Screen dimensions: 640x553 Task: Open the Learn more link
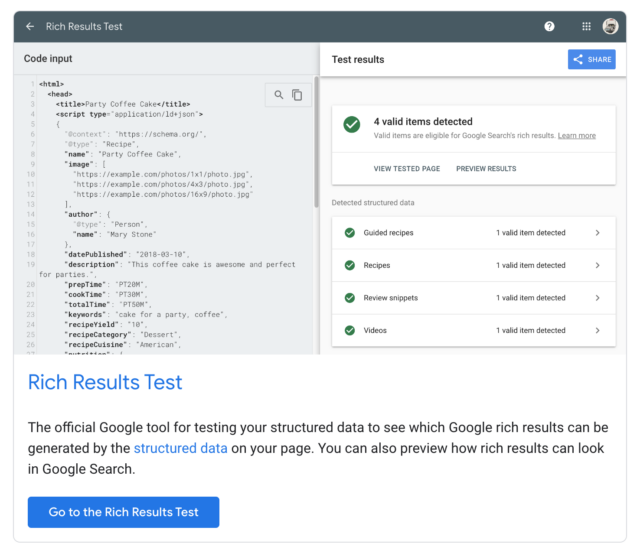tap(577, 135)
